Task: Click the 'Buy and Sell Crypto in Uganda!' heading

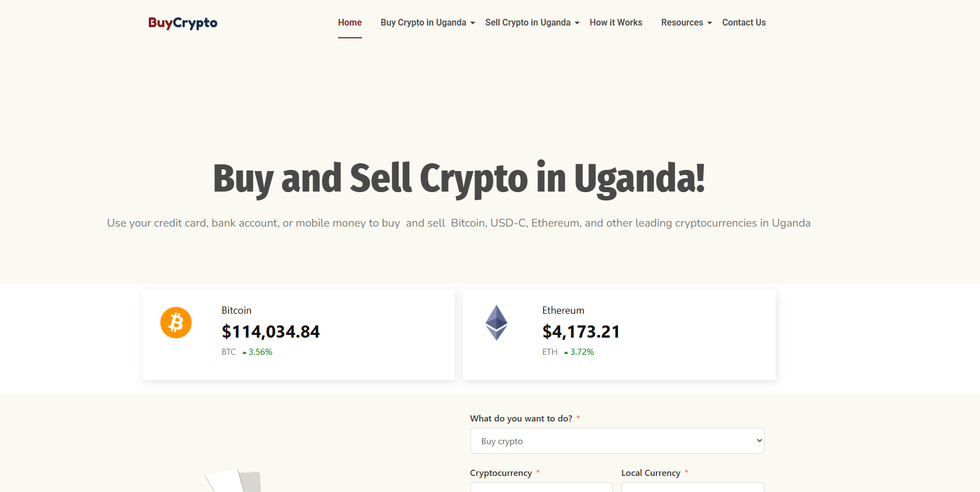Action: point(459,179)
